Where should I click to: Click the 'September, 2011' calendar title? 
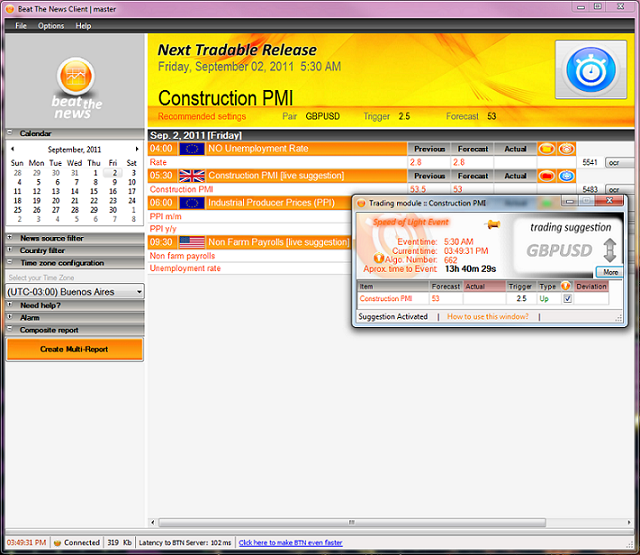[x=74, y=149]
